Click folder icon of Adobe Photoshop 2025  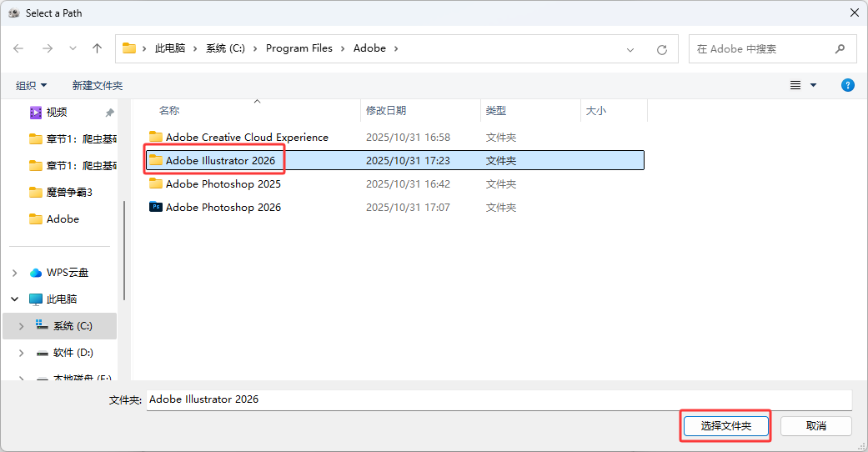coord(156,183)
